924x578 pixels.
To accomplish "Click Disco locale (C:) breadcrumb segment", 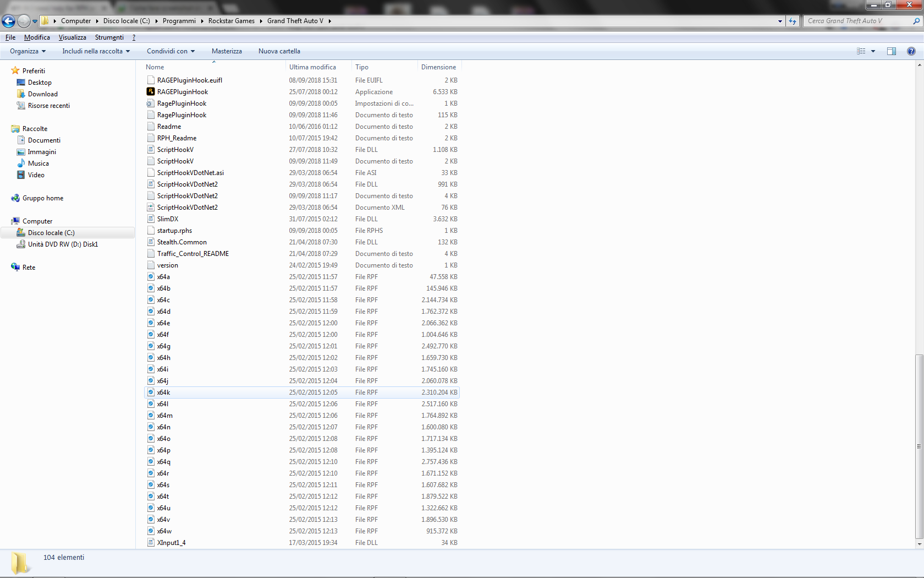I will pos(127,21).
